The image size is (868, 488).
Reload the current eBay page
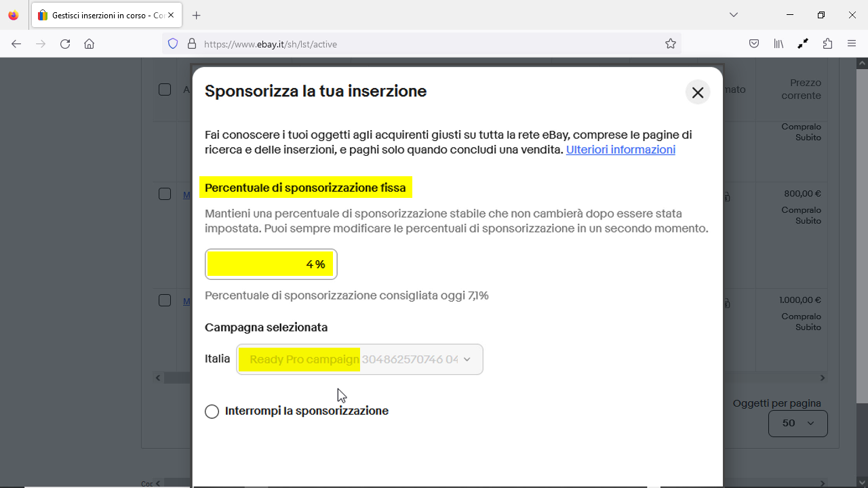pyautogui.click(x=65, y=44)
